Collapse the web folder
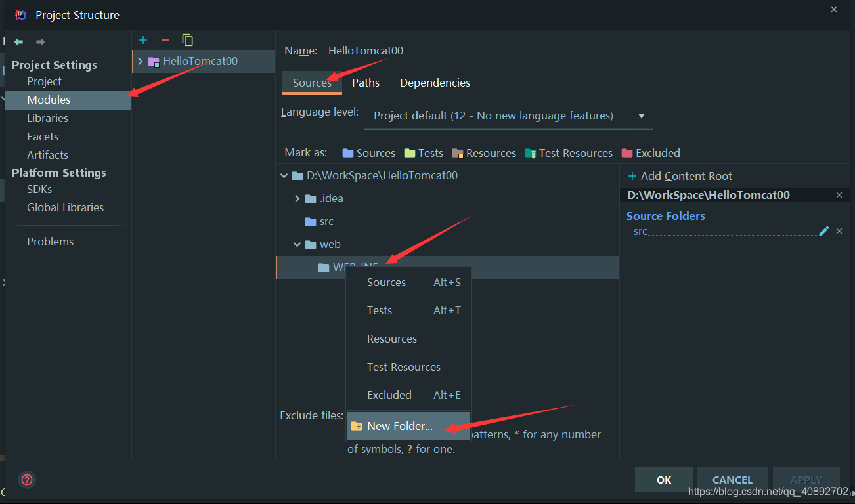The width and height of the screenshot is (855, 504). pos(297,244)
